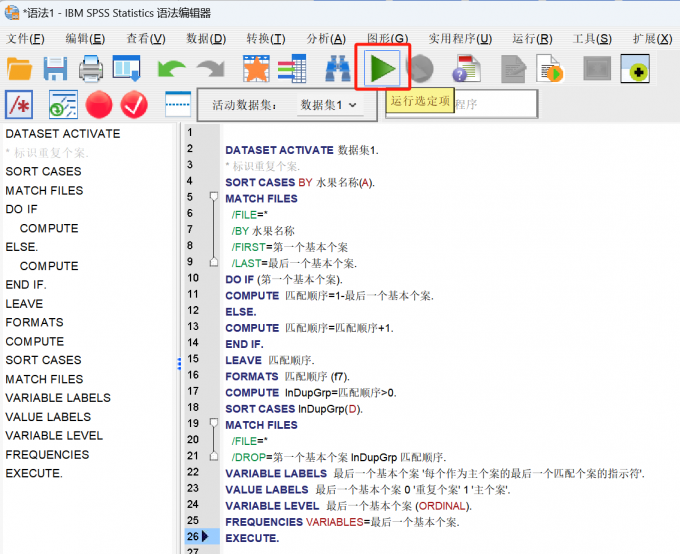
Task: Click line number 26 in the gutter
Action: [x=193, y=537]
